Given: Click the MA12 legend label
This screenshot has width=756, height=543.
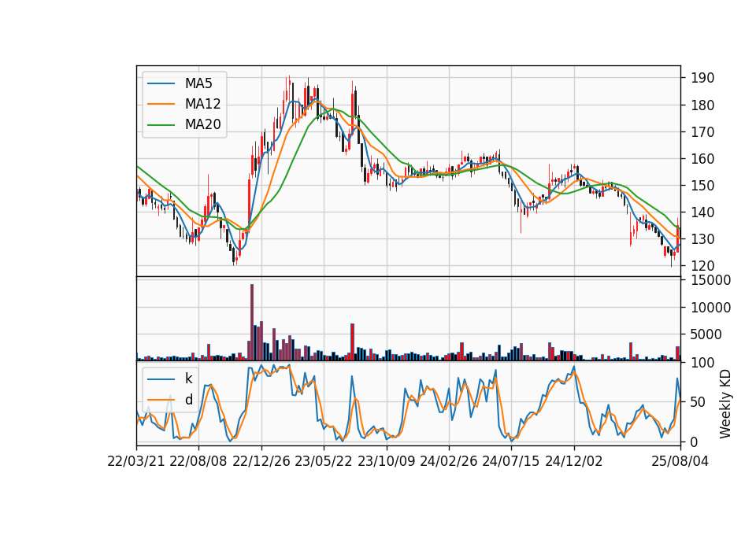Looking at the screenshot, I should tap(202, 104).
